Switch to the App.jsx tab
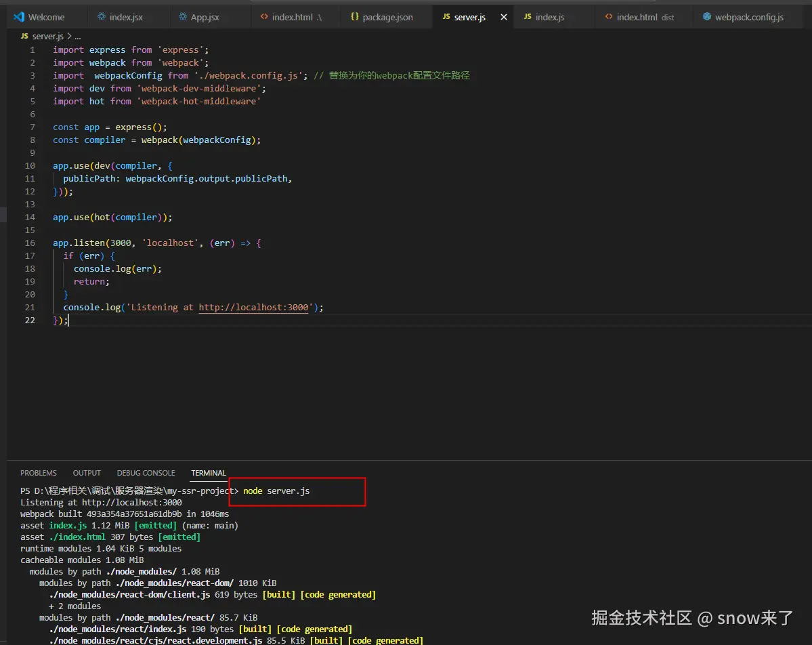This screenshot has height=645, width=812. tap(205, 17)
